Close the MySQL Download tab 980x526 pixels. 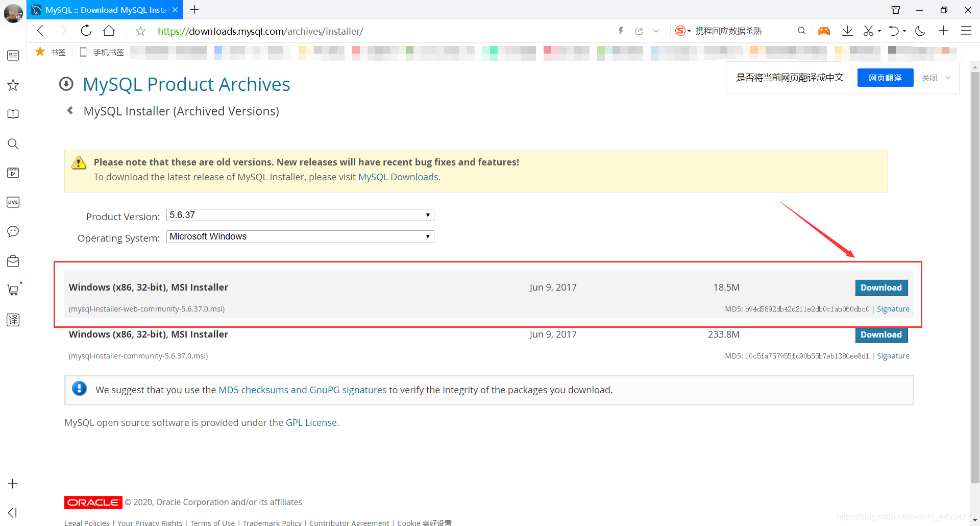click(175, 10)
